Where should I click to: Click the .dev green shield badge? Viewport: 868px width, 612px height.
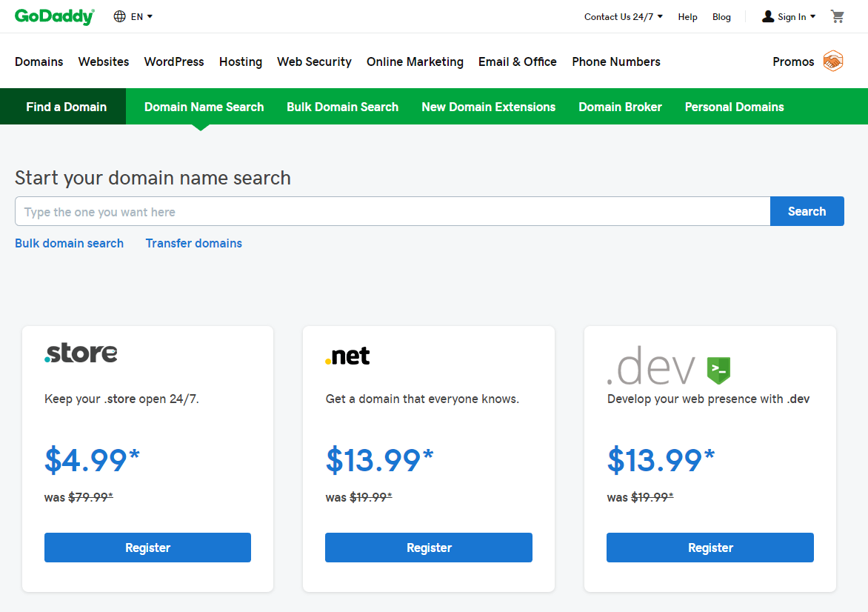click(718, 370)
